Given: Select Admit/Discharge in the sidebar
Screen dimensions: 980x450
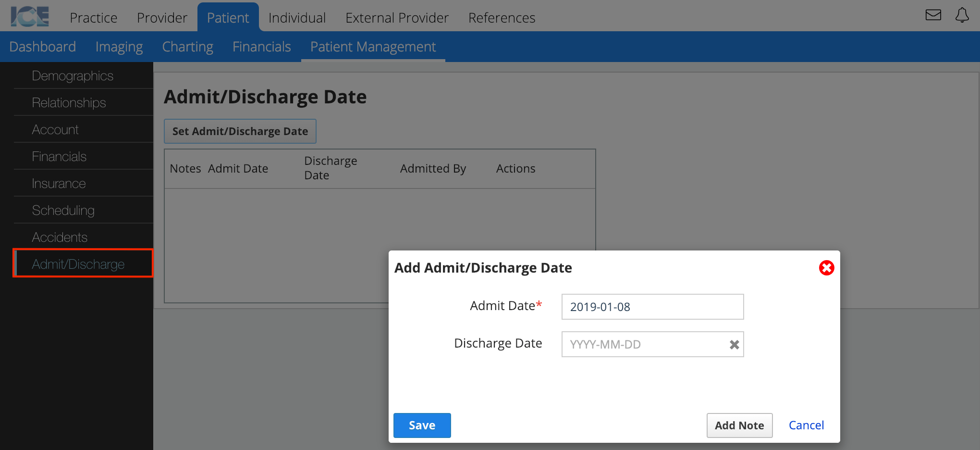Looking at the screenshot, I should 84,263.
